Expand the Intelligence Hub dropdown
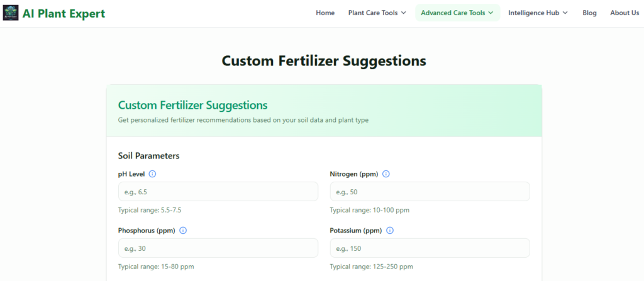The height and width of the screenshot is (281, 644). pyautogui.click(x=538, y=13)
